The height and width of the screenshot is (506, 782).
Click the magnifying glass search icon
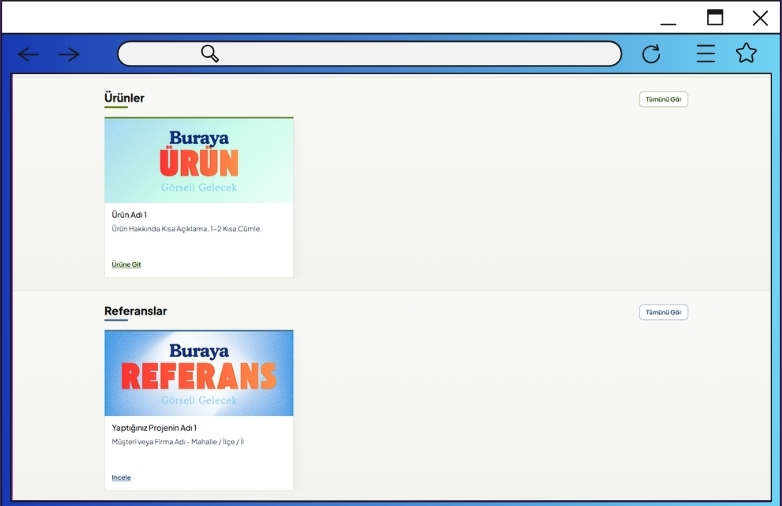click(x=210, y=54)
